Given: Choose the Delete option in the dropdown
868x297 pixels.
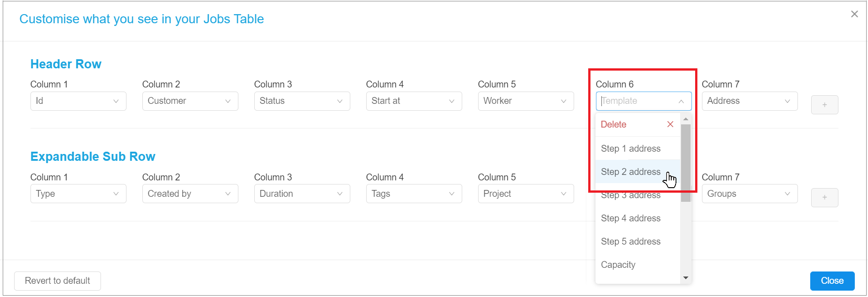Looking at the screenshot, I should pos(613,124).
